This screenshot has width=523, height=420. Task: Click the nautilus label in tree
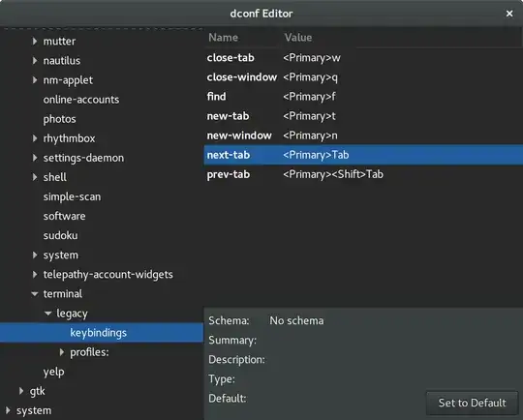(62, 60)
